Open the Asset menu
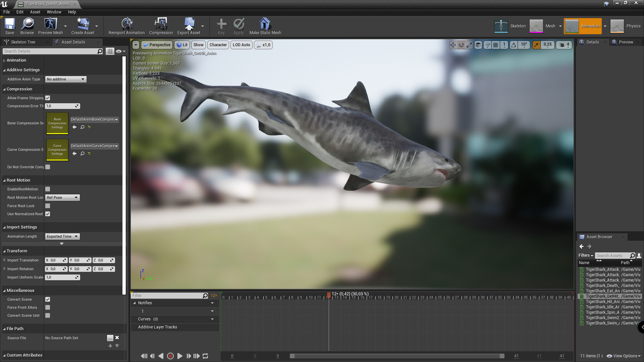The width and height of the screenshot is (644, 362). pyautogui.click(x=35, y=12)
